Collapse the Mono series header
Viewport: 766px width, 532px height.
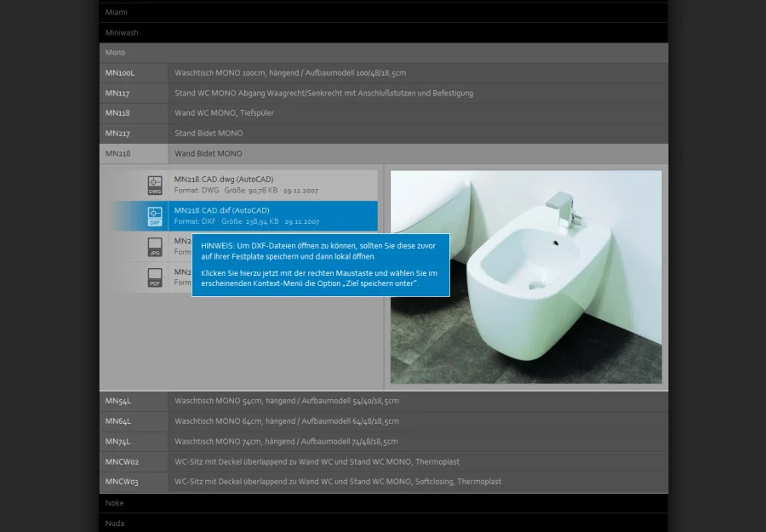pyautogui.click(x=383, y=53)
